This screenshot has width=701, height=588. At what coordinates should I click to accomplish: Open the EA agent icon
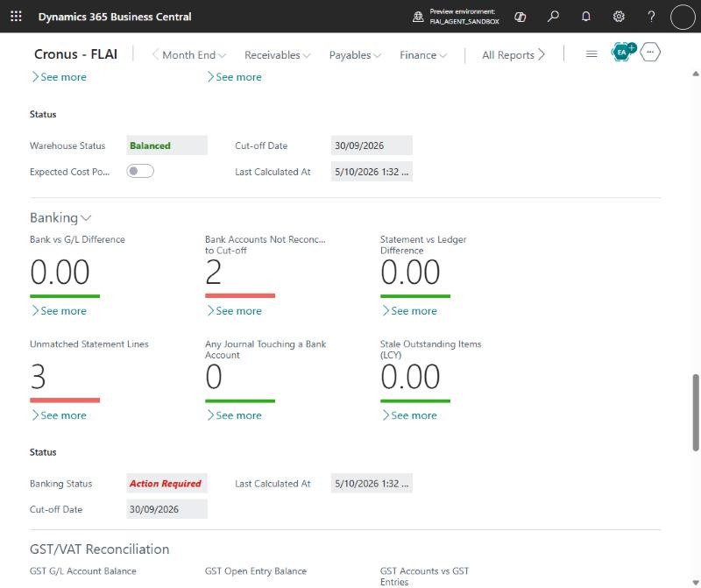pos(622,53)
